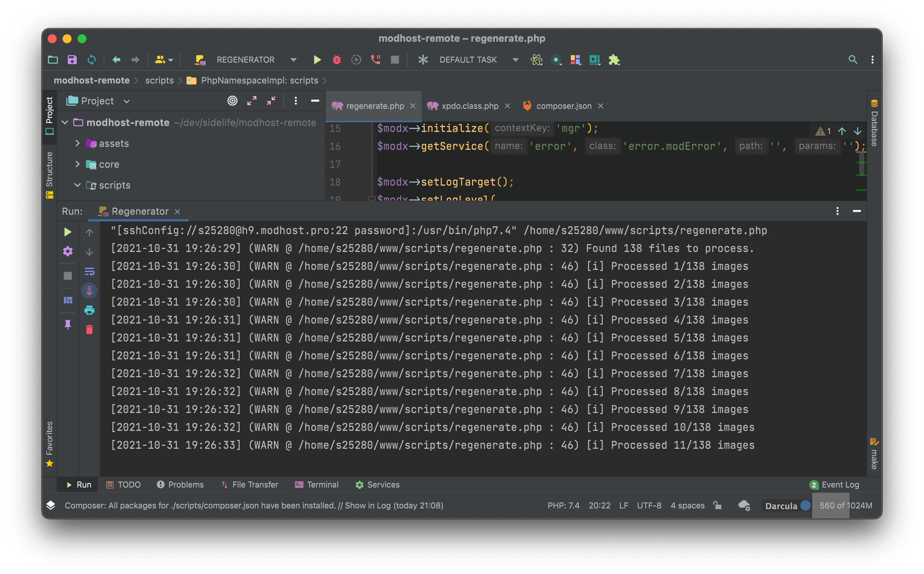Open Project panel options menu

pyautogui.click(x=295, y=101)
